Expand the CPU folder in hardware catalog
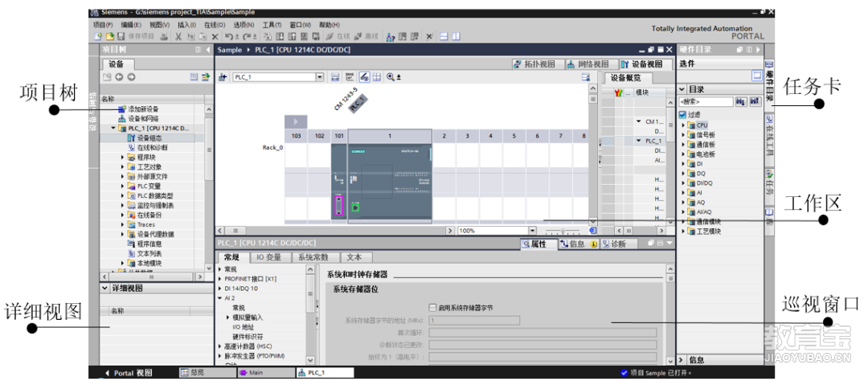The image size is (868, 381). tap(683, 125)
